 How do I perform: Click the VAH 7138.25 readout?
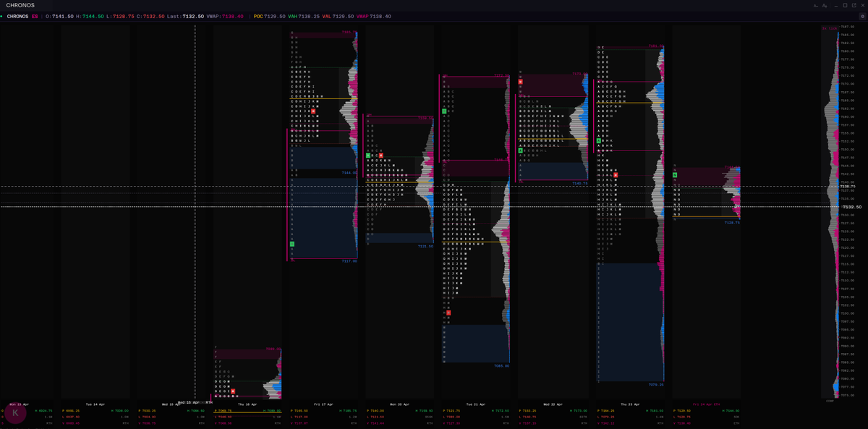304,16
